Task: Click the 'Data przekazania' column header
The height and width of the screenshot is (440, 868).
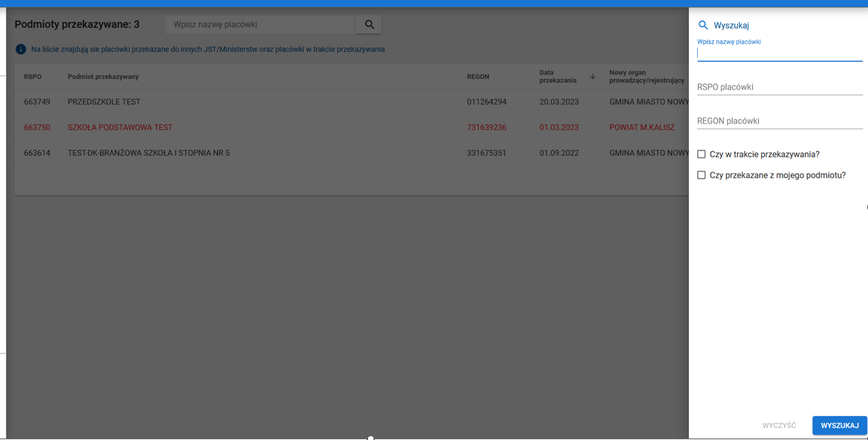Action: [558, 77]
